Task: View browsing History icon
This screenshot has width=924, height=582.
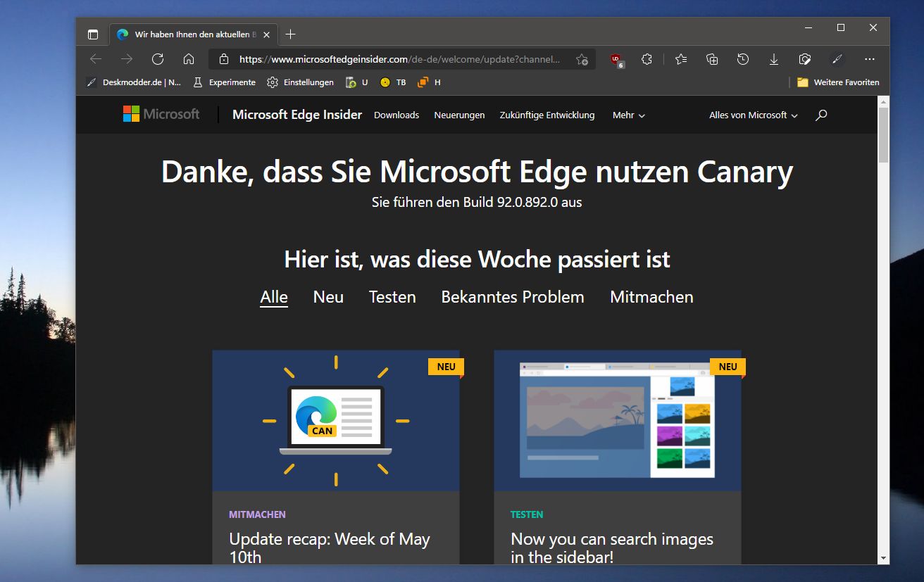Action: pyautogui.click(x=742, y=59)
